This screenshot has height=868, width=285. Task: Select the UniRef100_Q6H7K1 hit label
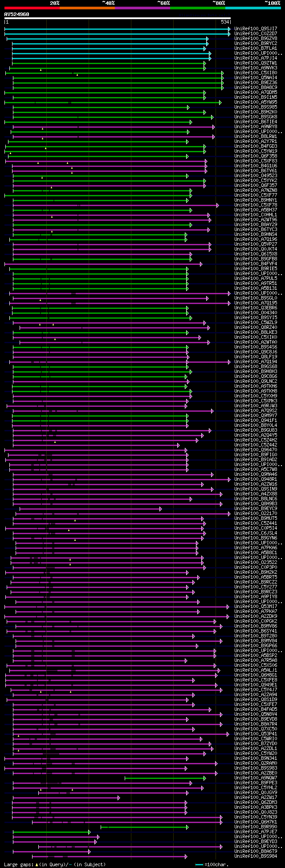256,822
